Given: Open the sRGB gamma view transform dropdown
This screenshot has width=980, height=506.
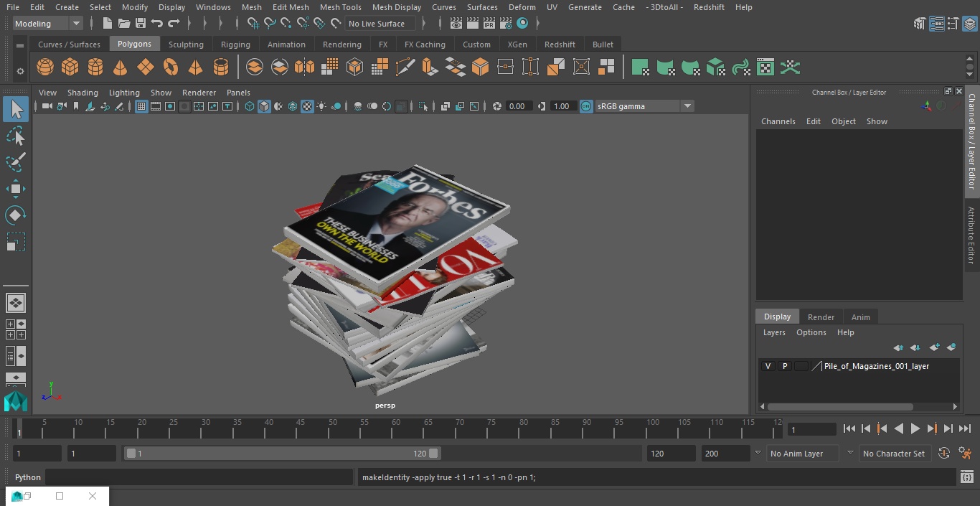Looking at the screenshot, I should (x=644, y=106).
